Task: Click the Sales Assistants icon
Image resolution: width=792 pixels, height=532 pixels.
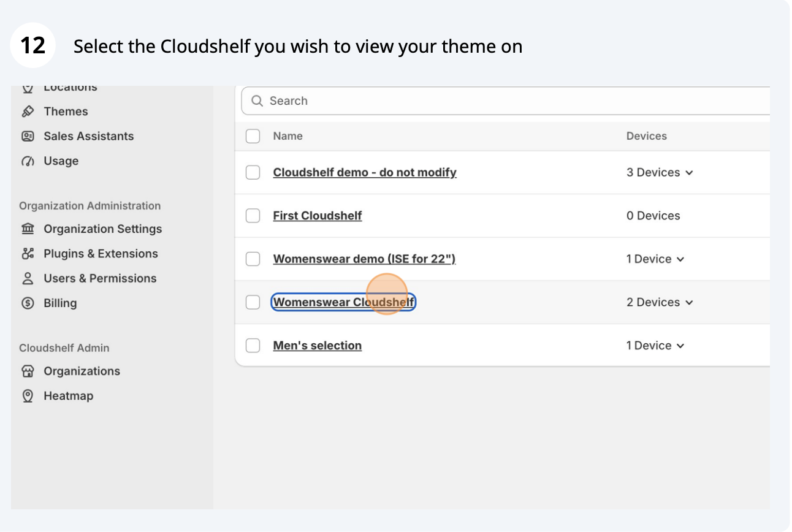Action: coord(28,136)
